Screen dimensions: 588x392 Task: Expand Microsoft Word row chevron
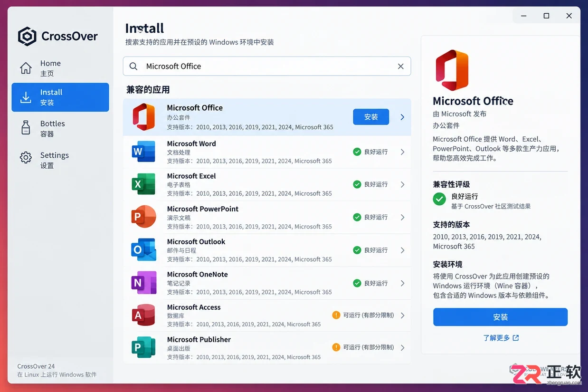[x=402, y=152]
